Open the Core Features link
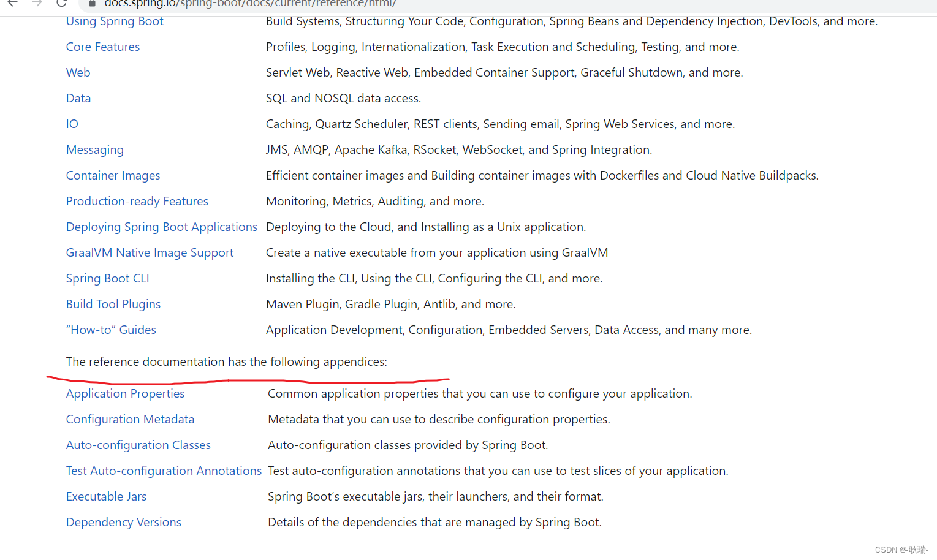This screenshot has height=560, width=937. pyautogui.click(x=103, y=47)
